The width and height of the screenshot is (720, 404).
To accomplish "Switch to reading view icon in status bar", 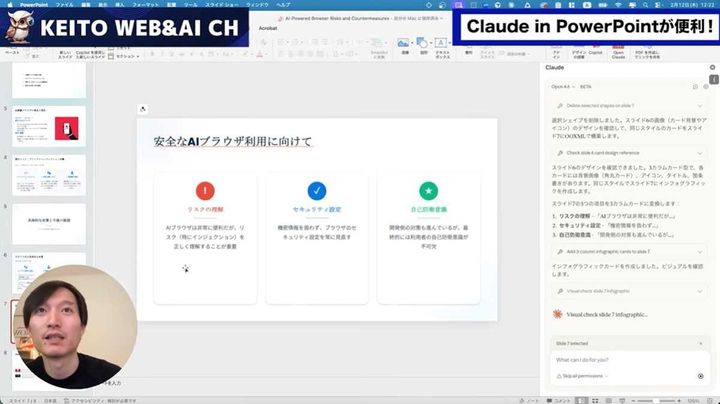I will (608, 401).
